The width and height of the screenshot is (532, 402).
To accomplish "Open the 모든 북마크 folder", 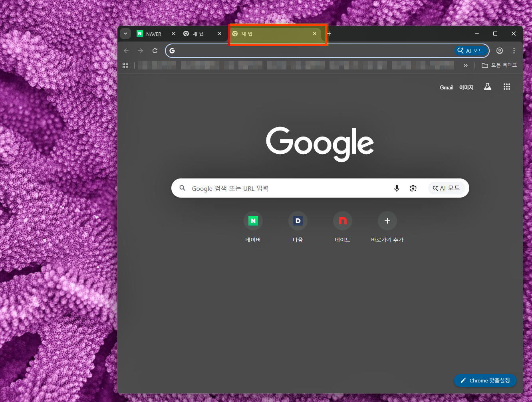I will [x=499, y=65].
